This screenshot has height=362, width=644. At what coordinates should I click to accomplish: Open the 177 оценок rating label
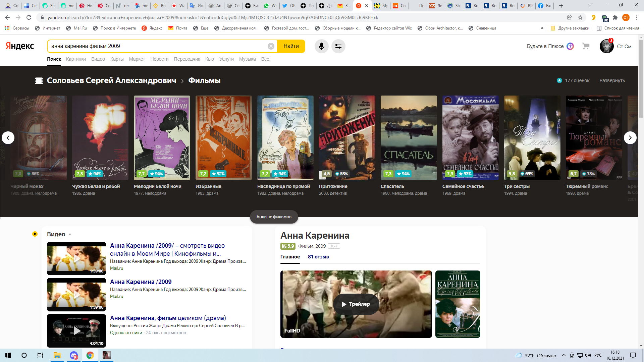pyautogui.click(x=573, y=80)
